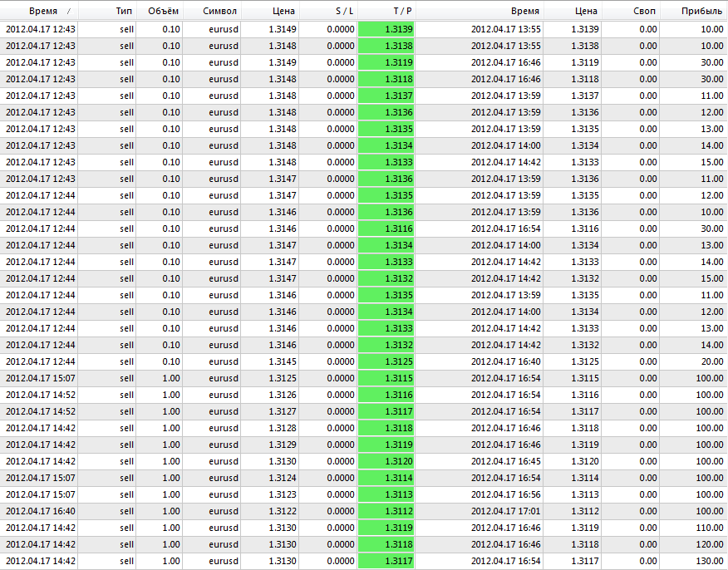The height and width of the screenshot is (570, 728).
Task: Click 'eurusd' in the 120.00 profit row
Action: click(x=224, y=544)
